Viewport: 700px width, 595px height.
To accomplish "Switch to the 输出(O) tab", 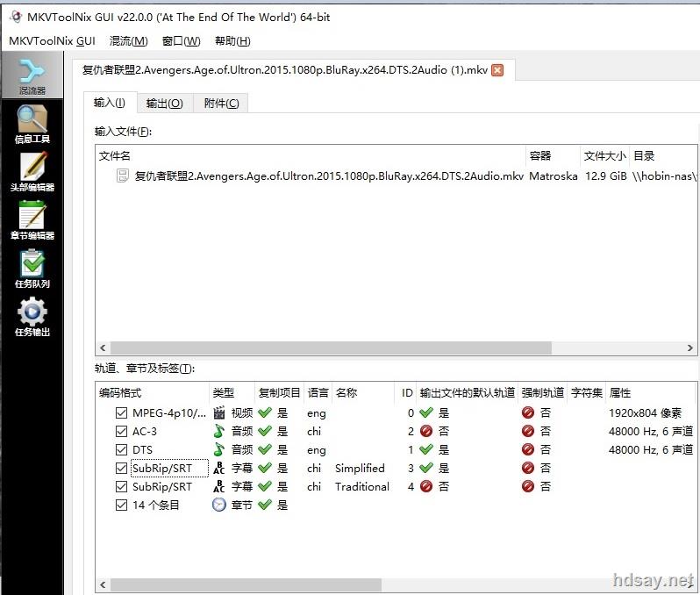I will (x=165, y=104).
